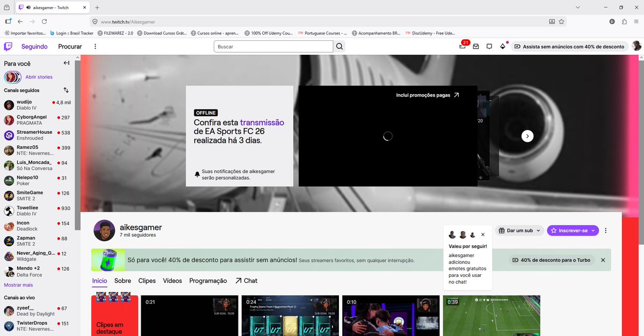Open the Zapman channel in sidebar
Screen dimensions: 644x336
coord(38,241)
